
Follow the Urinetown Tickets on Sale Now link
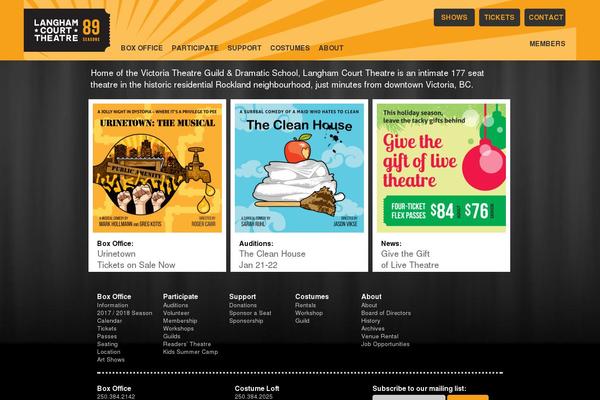point(136,259)
